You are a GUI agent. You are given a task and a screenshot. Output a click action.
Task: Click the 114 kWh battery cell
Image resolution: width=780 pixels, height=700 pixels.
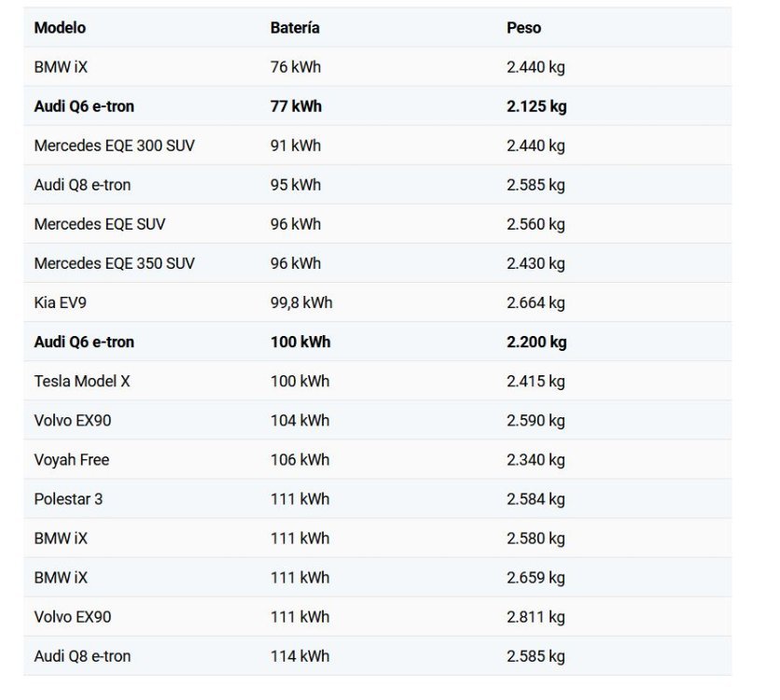pyautogui.click(x=299, y=656)
